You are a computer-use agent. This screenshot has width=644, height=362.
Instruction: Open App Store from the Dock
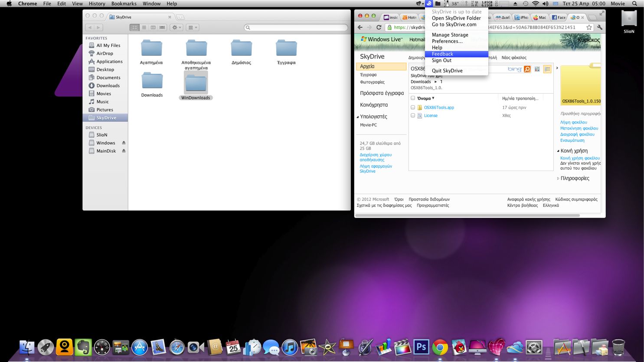(x=140, y=347)
